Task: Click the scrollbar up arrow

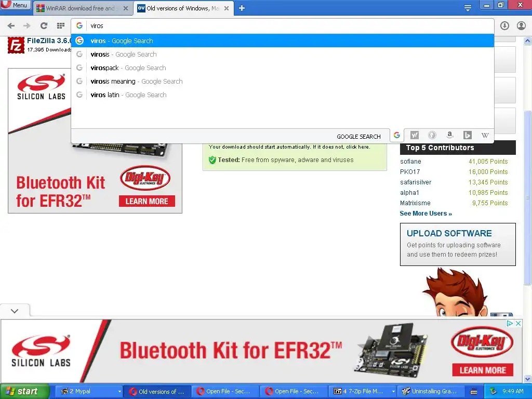Action: point(528,41)
